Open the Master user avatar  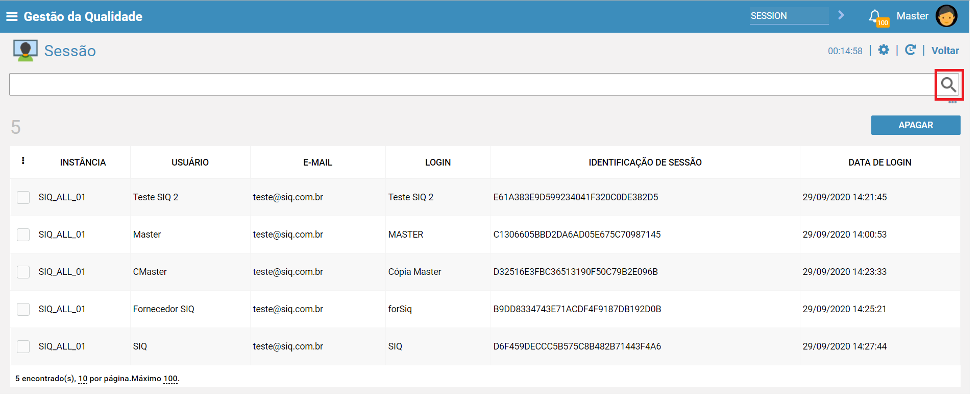tap(946, 16)
